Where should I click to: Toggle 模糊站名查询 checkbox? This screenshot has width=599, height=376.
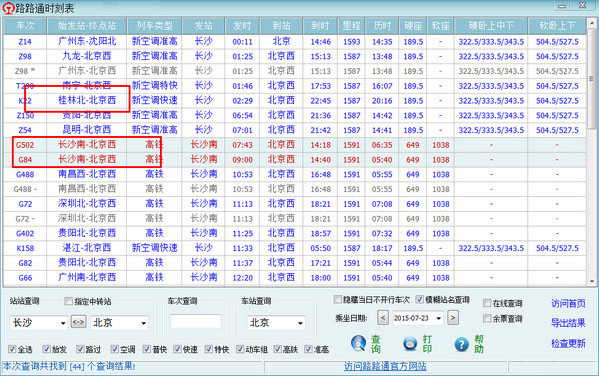[x=419, y=299]
